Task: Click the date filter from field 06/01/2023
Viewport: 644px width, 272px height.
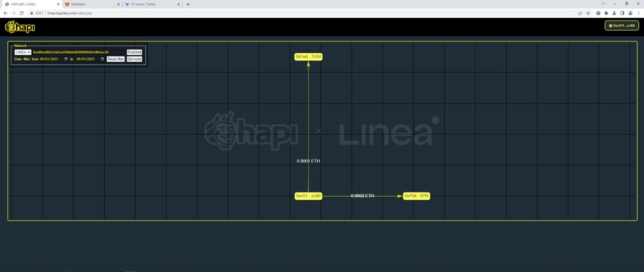Action: click(54, 59)
